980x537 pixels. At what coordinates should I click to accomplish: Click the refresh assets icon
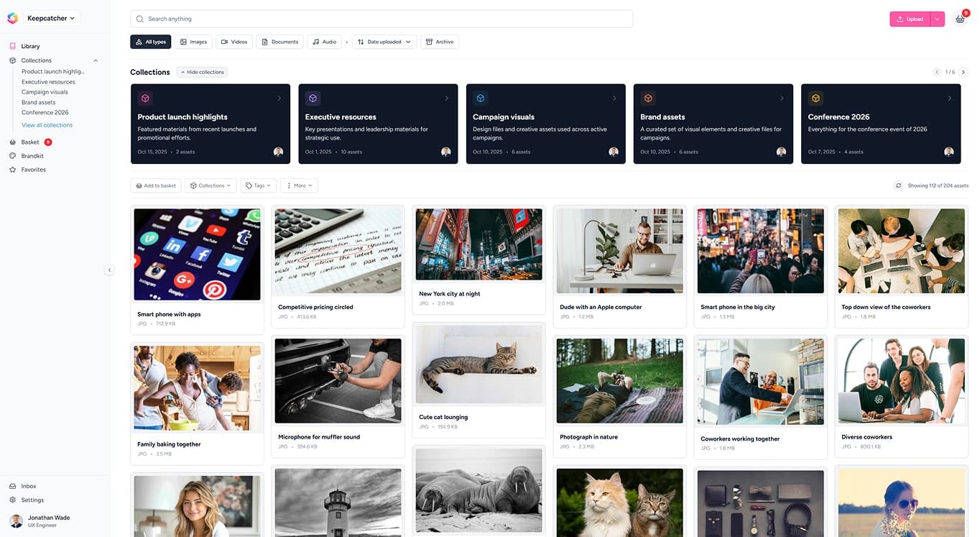[898, 185]
